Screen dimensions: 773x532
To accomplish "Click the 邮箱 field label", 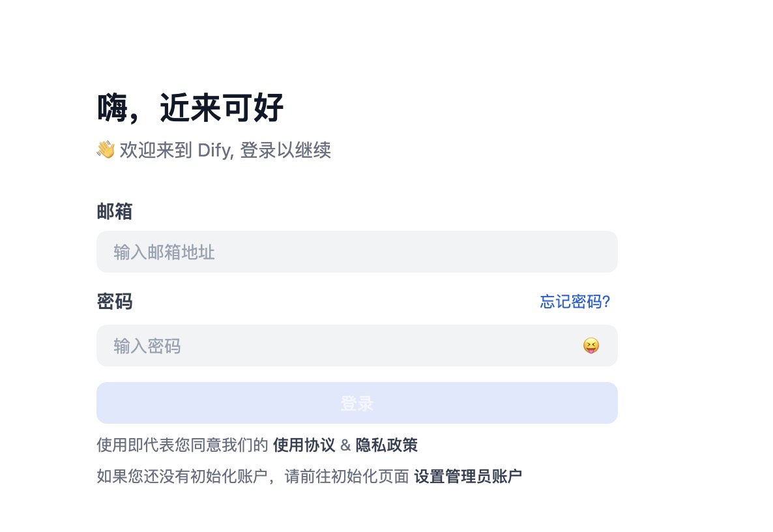I will point(115,211).
